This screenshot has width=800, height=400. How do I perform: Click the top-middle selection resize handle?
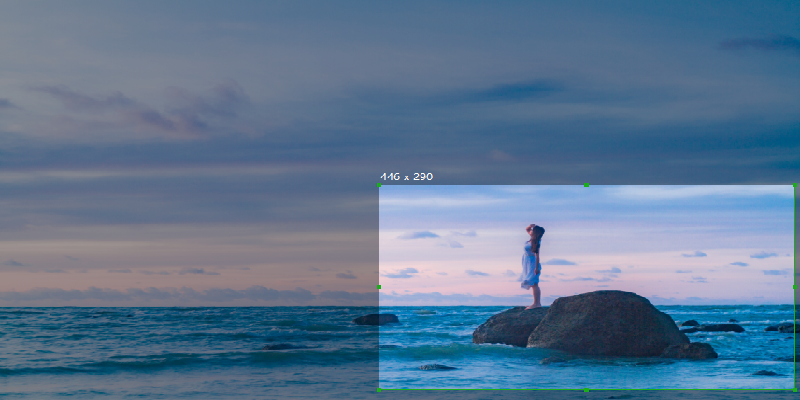pyautogui.click(x=586, y=186)
